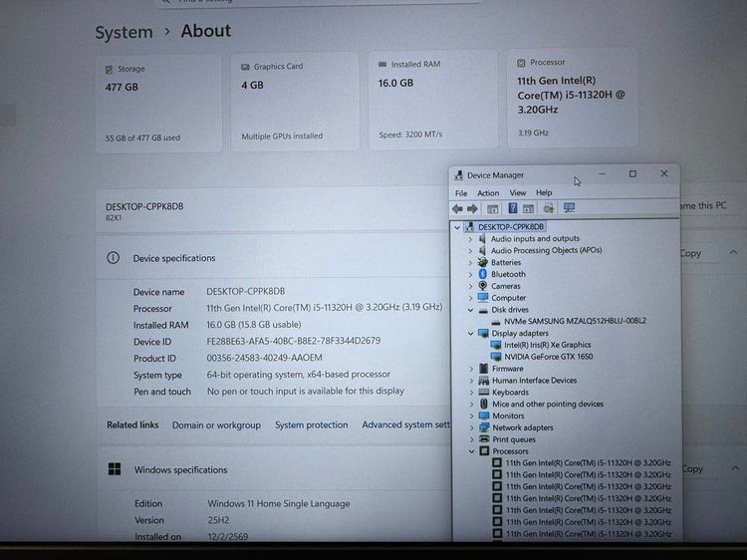The image size is (747, 560).
Task: Click the Device specifications info icon
Action: click(113, 258)
